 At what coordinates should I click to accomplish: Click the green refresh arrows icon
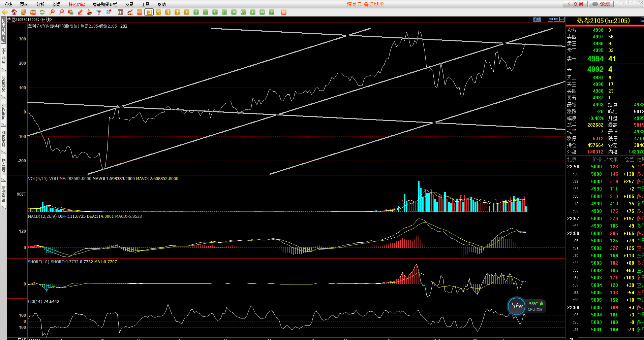(x=42, y=12)
